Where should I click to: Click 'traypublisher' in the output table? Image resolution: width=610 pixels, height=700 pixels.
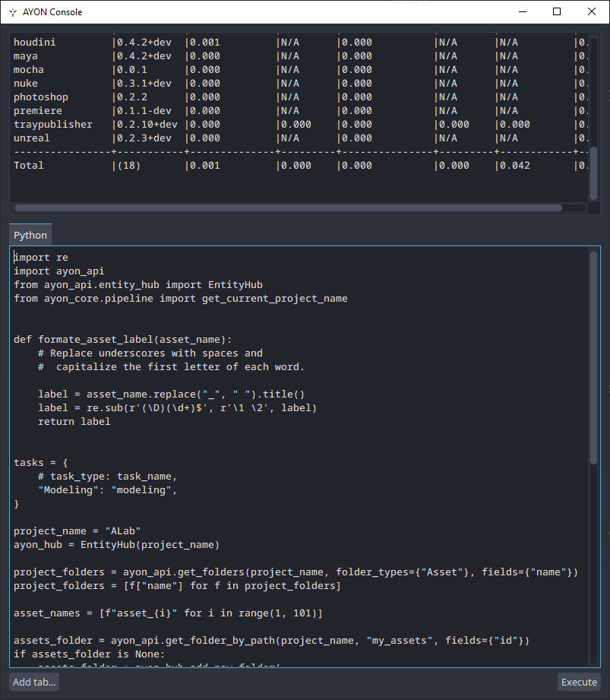[x=53, y=125]
